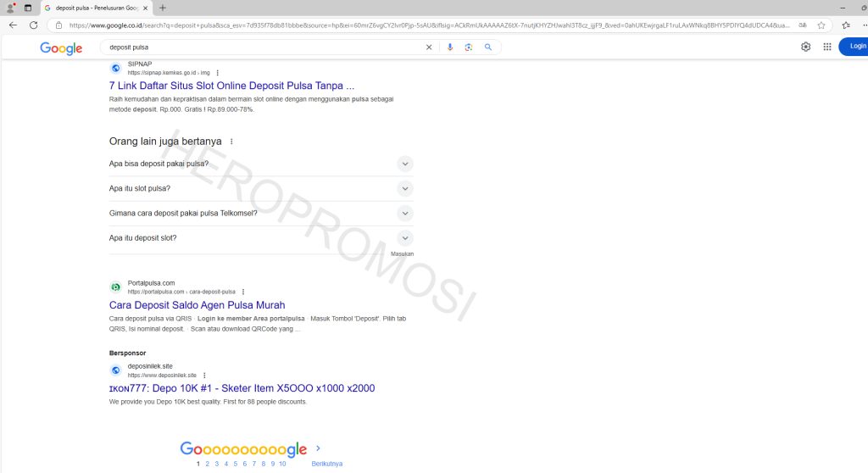Click the blue Login button

[854, 47]
